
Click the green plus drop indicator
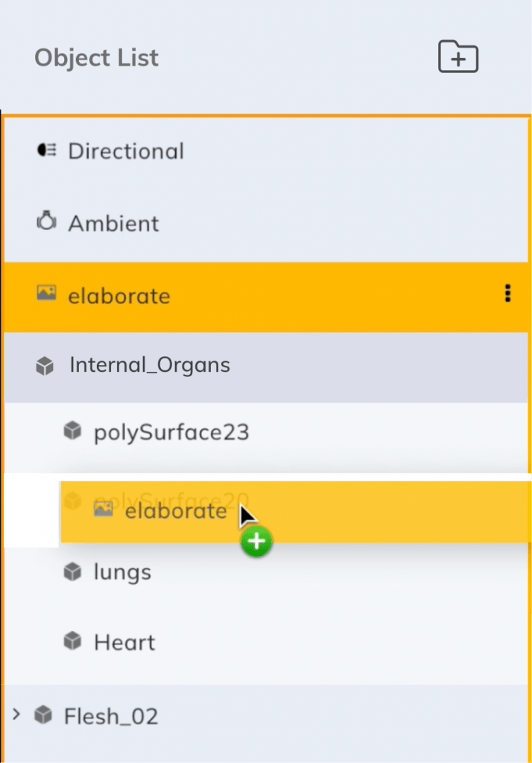(256, 542)
